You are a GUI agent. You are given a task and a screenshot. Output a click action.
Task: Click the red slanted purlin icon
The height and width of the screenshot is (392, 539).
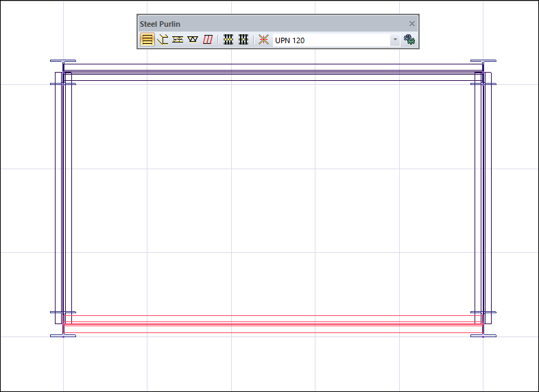[208, 40]
